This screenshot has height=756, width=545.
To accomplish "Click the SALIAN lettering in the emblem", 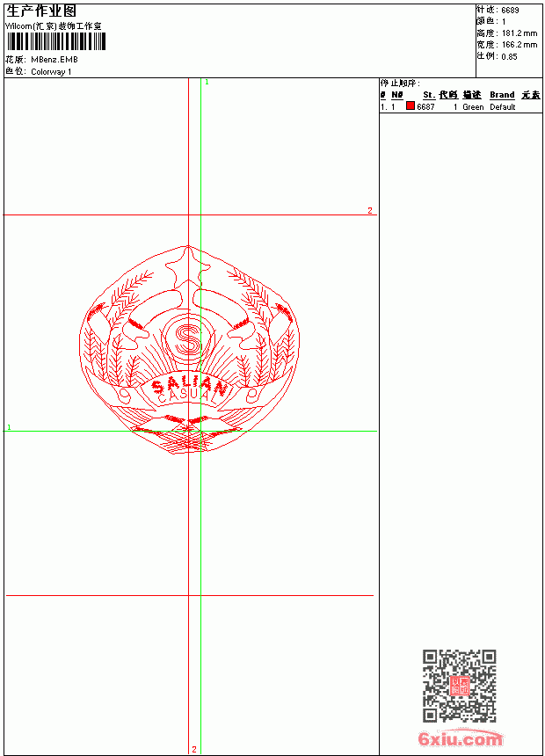I will [190, 385].
